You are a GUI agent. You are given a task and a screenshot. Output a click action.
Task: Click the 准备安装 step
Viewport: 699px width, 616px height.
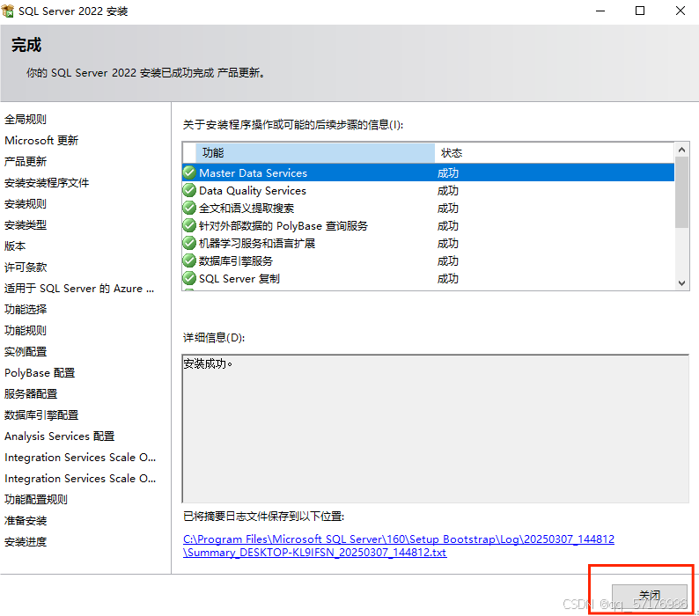26,521
